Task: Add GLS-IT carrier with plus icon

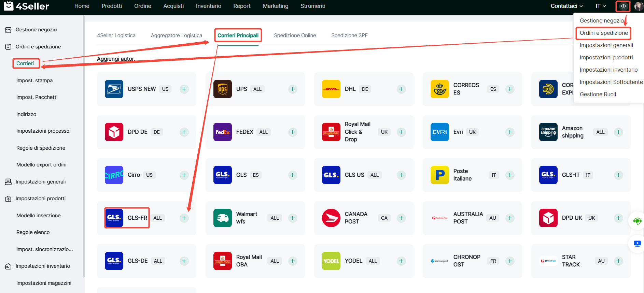Action: (x=618, y=175)
